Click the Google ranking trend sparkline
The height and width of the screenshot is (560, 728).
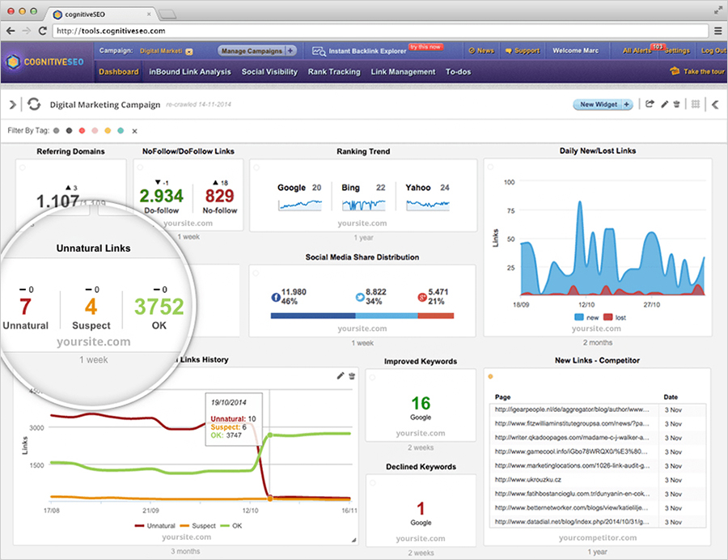coord(300,205)
